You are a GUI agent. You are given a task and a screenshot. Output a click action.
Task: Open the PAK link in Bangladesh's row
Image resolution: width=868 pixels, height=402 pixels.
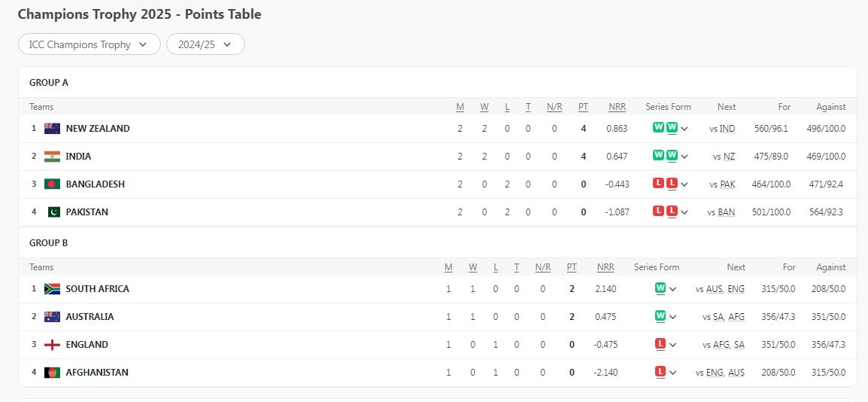[727, 184]
